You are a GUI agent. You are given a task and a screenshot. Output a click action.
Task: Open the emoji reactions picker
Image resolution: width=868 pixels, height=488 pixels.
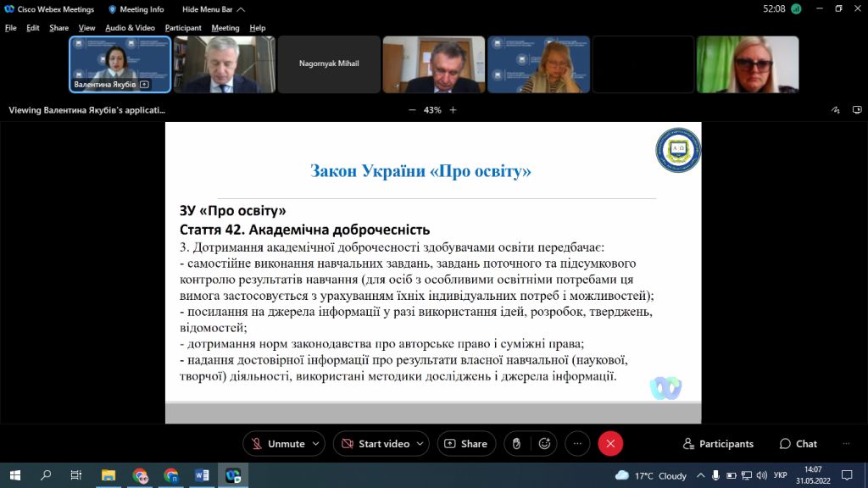tap(544, 444)
